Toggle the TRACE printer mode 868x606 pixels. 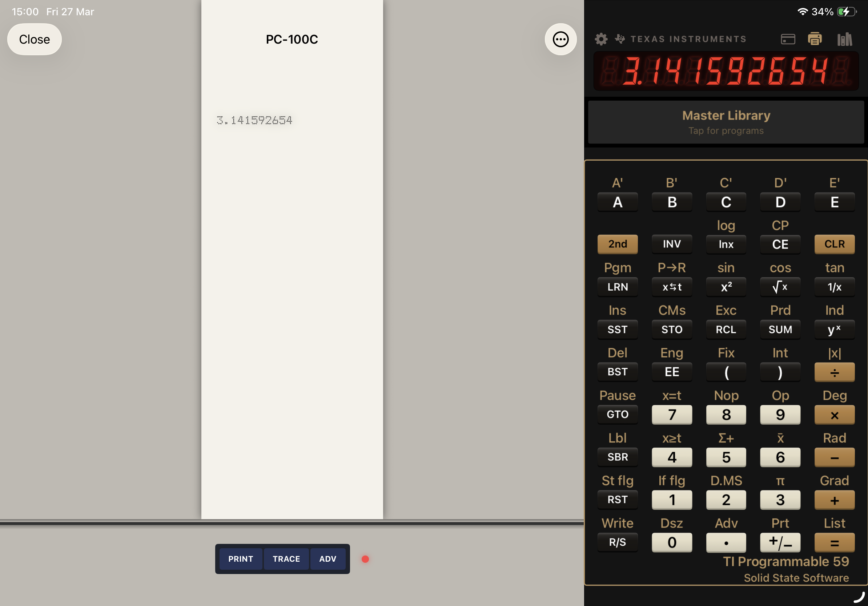tap(286, 559)
